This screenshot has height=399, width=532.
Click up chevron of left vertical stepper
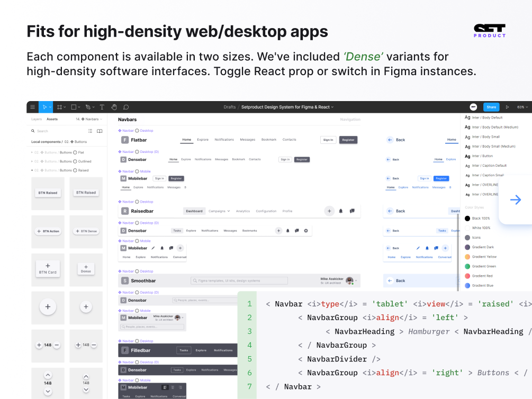tap(48, 375)
